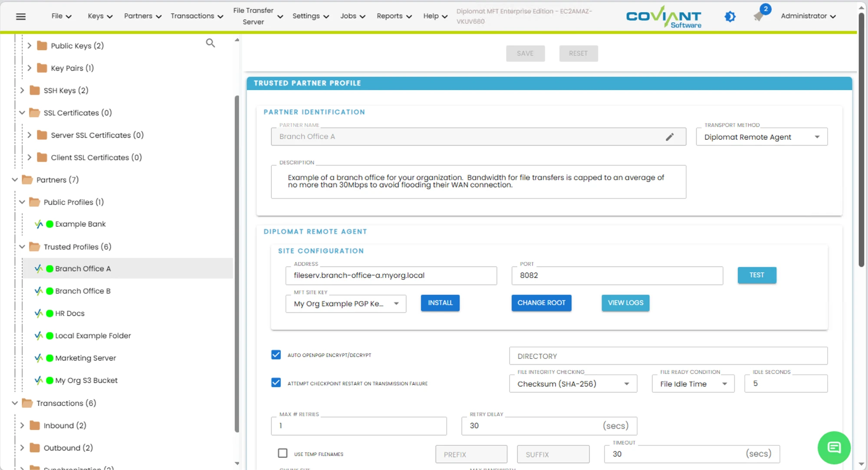This screenshot has width=868, height=470.
Task: Click the Address input field
Action: 391,276
